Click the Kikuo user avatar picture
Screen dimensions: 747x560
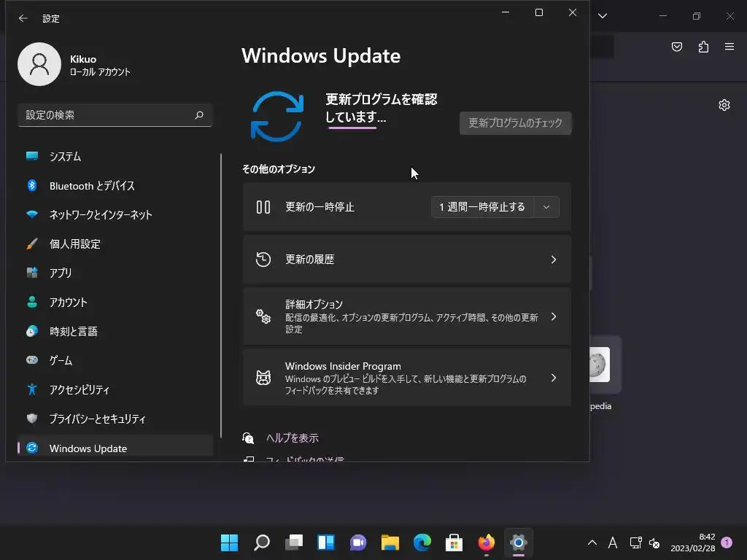[39, 64]
